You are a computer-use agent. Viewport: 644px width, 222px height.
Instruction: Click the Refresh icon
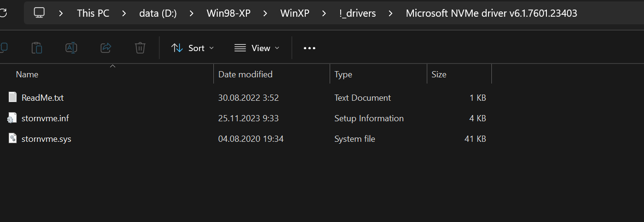3,13
